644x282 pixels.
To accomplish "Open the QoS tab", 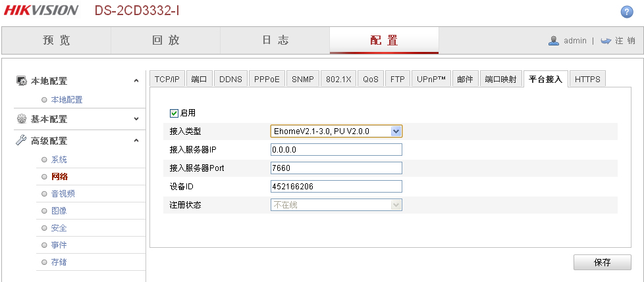I will click(371, 79).
